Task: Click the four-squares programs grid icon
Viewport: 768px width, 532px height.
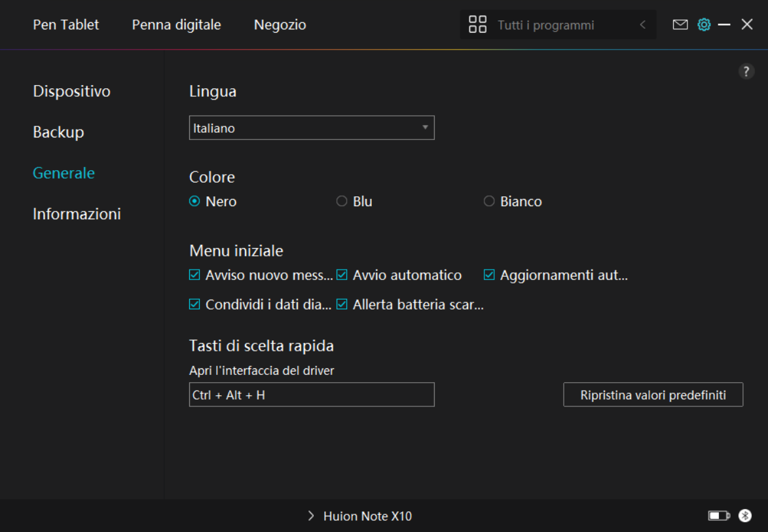Action: click(478, 25)
